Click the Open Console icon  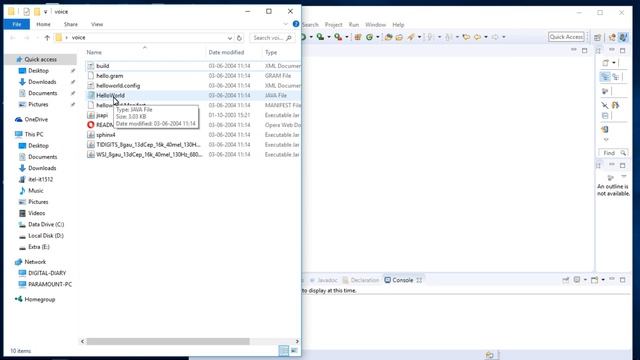click(x=595, y=280)
